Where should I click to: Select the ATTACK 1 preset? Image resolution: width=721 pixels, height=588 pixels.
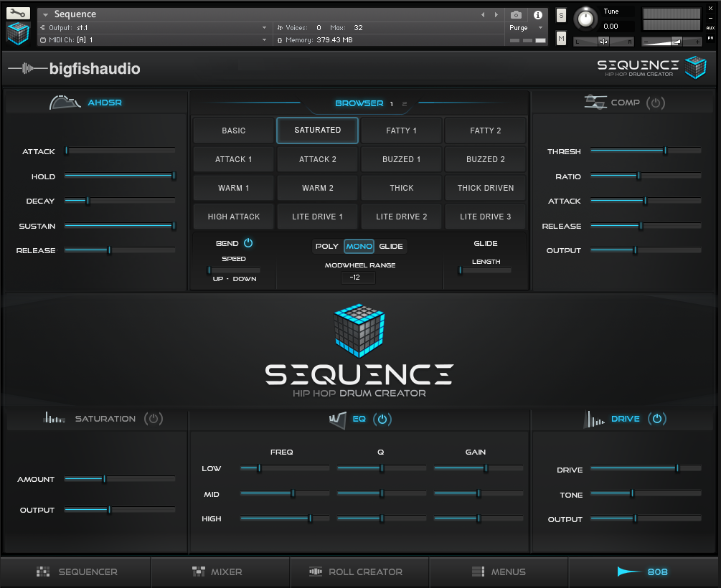(234, 159)
